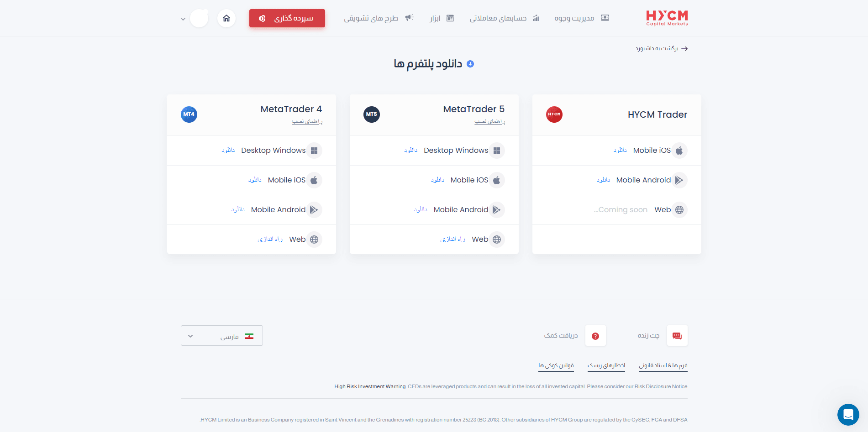Click the fund management money icon
The width and height of the screenshot is (868, 432).
pyautogui.click(x=605, y=18)
